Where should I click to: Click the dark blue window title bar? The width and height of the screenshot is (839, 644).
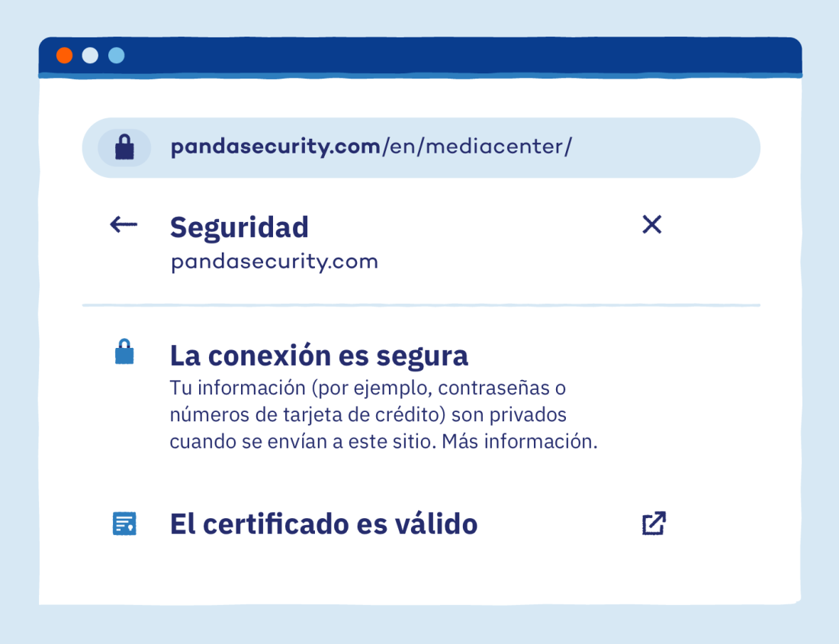pyautogui.click(x=458, y=56)
